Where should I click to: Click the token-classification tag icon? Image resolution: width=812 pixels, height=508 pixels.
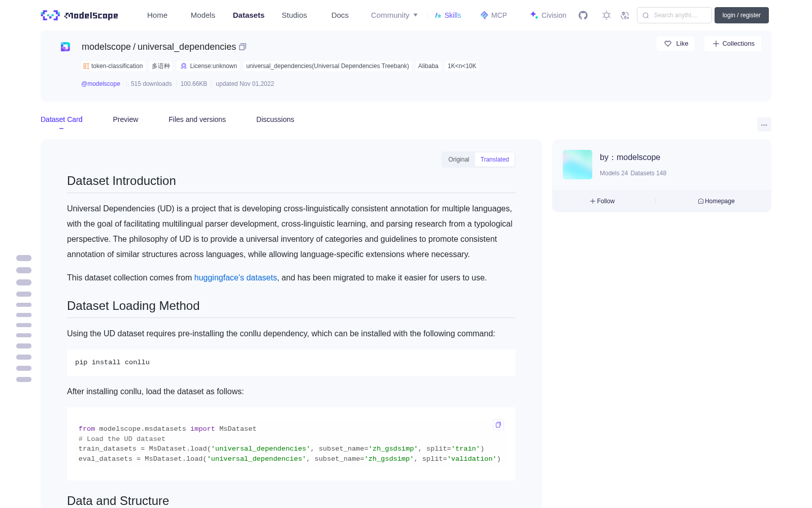click(86, 66)
